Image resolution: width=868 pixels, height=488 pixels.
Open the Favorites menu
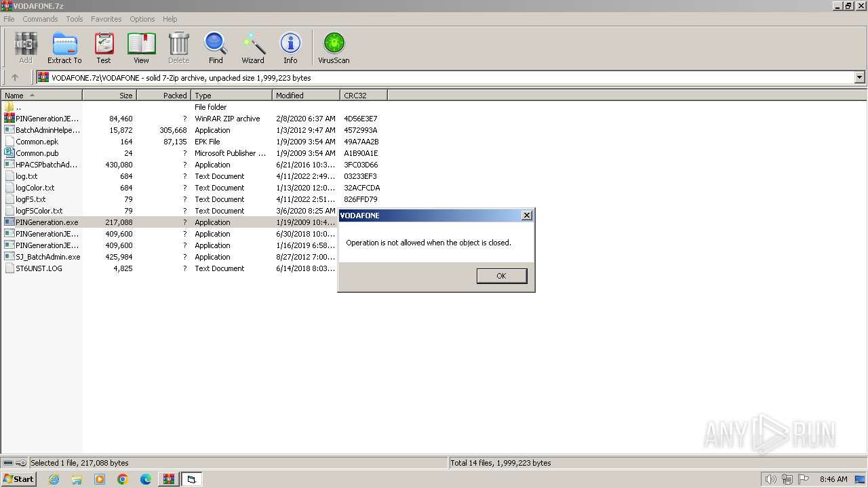(106, 19)
